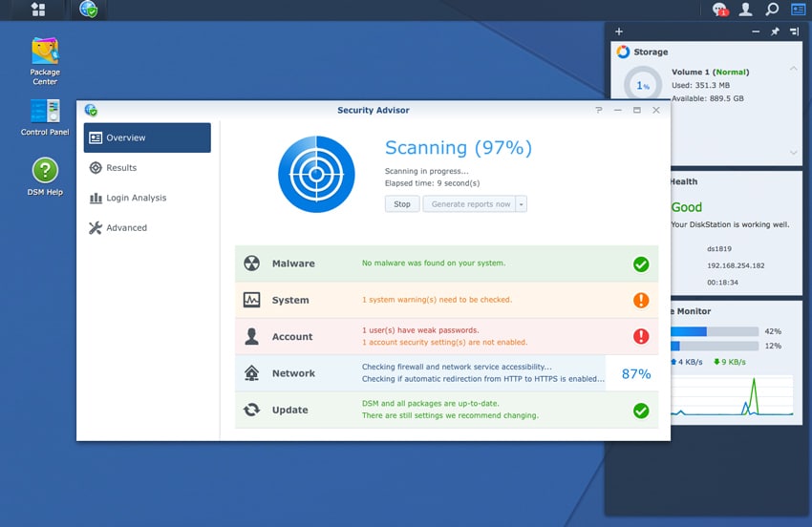This screenshot has height=527, width=812.
Task: Stop the security scan
Action: pos(402,204)
